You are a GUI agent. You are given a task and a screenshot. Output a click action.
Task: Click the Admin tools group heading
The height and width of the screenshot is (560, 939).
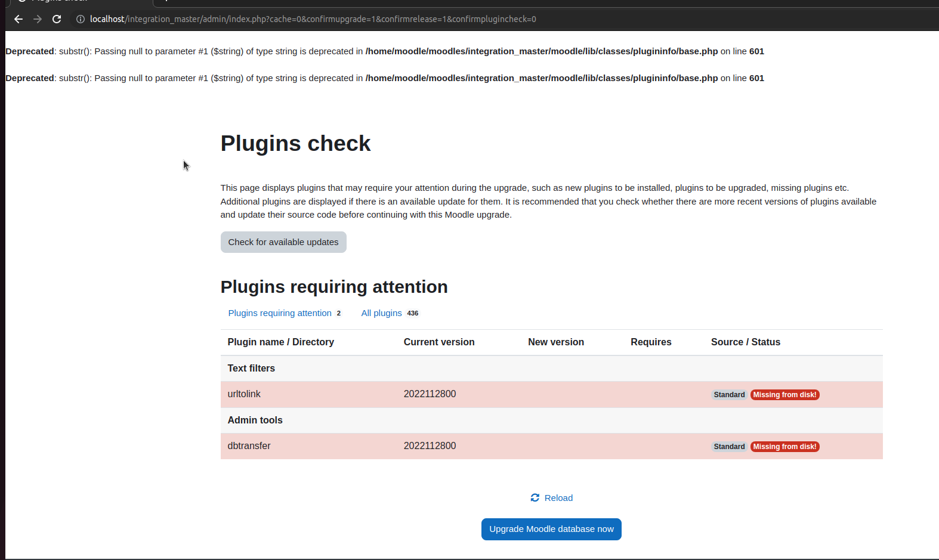(255, 420)
